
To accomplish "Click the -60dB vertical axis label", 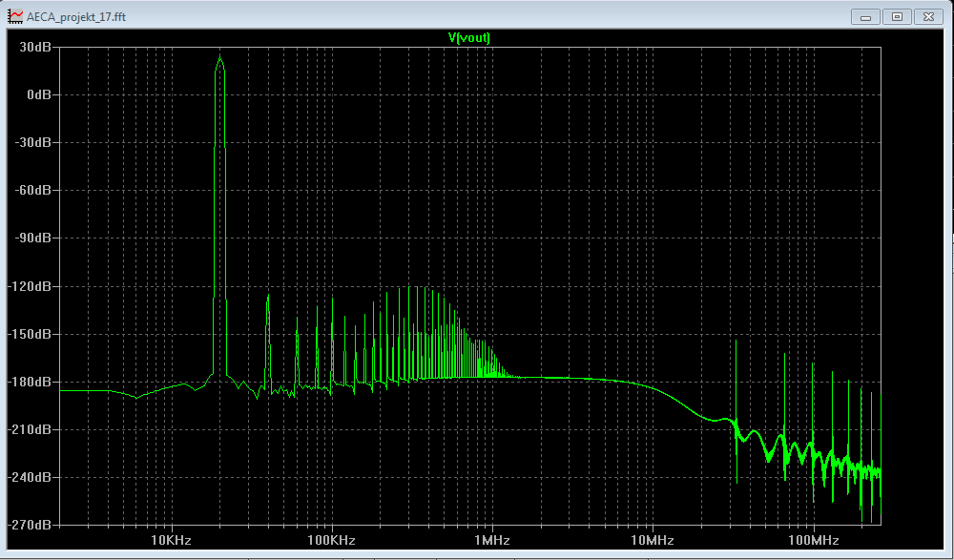I will point(32,190).
